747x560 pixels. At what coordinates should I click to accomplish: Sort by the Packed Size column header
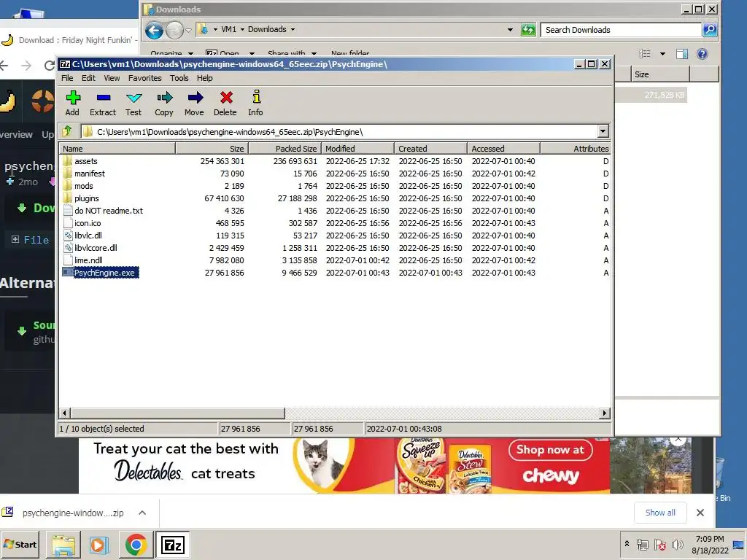[285, 149]
